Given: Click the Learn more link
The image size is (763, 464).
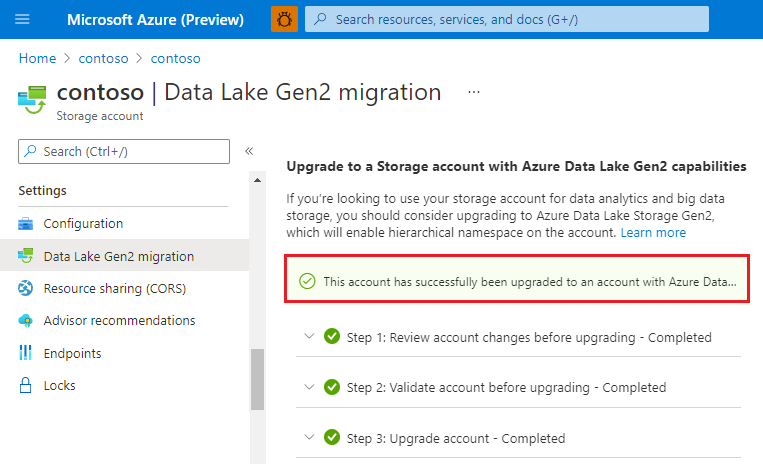Looking at the screenshot, I should pyautogui.click(x=653, y=232).
